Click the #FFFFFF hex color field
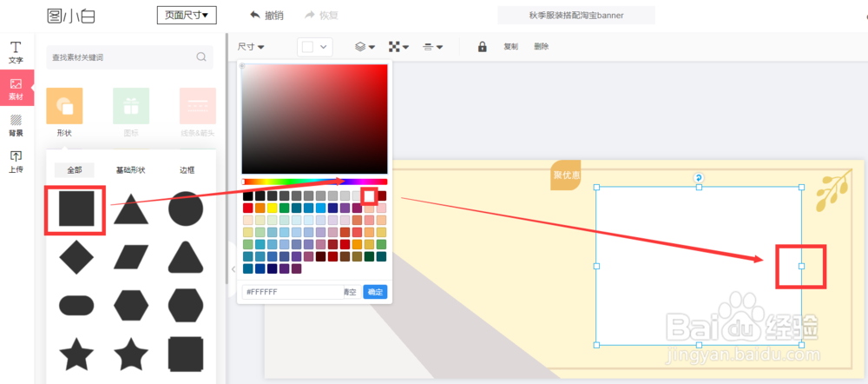Viewport: 868px width, 384px height. point(293,292)
